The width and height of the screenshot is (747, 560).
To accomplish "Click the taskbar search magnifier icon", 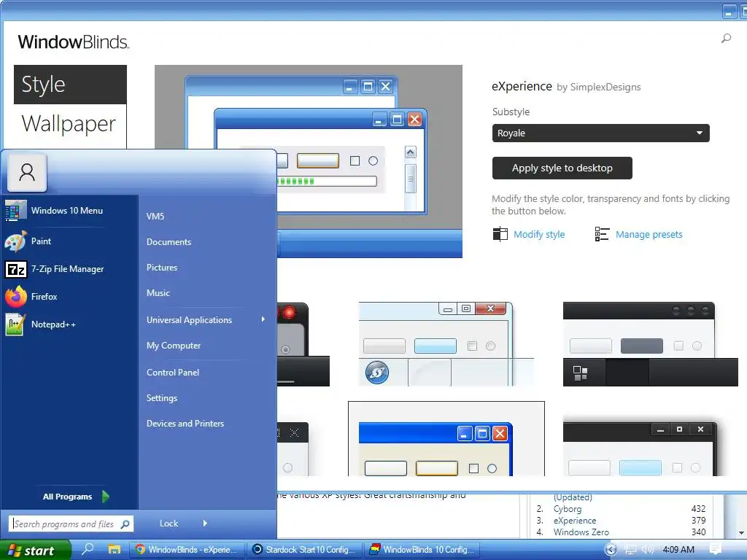I will point(88,549).
